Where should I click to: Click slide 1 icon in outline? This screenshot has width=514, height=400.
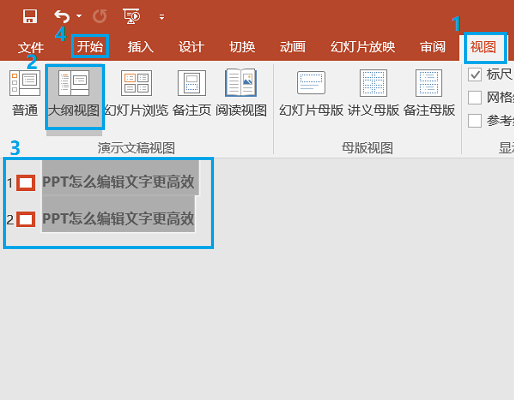point(26,183)
